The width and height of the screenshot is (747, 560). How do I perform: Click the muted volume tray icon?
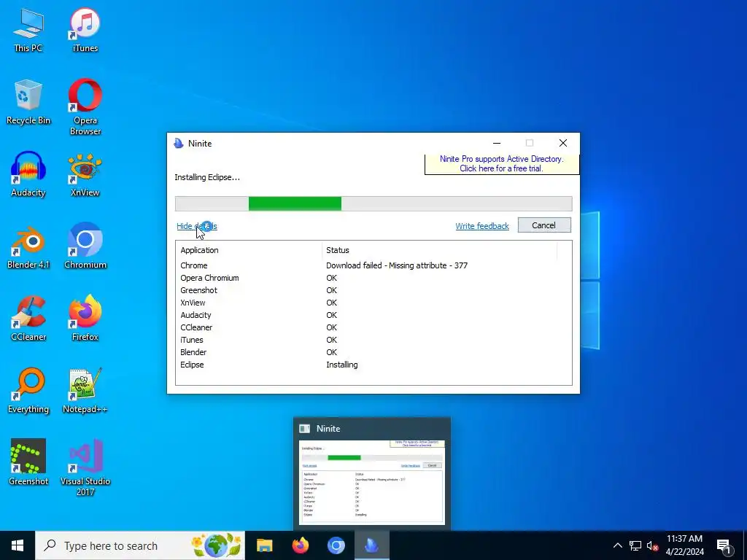click(x=652, y=545)
